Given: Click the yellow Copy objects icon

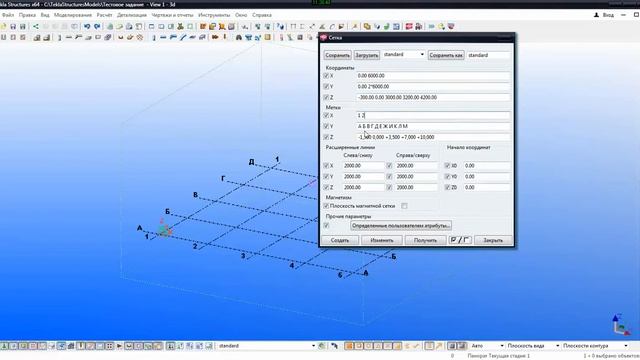Looking at the screenshot, I should pyautogui.click(x=367, y=27).
